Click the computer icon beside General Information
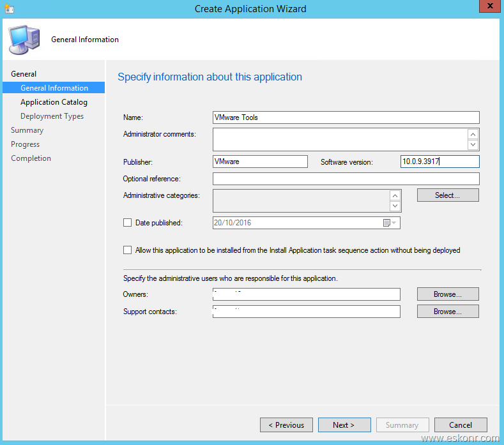Screen dimensions: 504x445 (24, 40)
